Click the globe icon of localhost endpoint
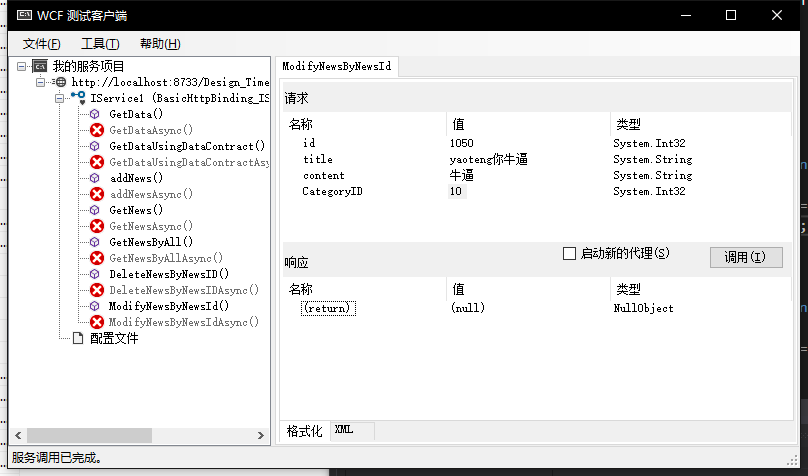 pyautogui.click(x=61, y=82)
